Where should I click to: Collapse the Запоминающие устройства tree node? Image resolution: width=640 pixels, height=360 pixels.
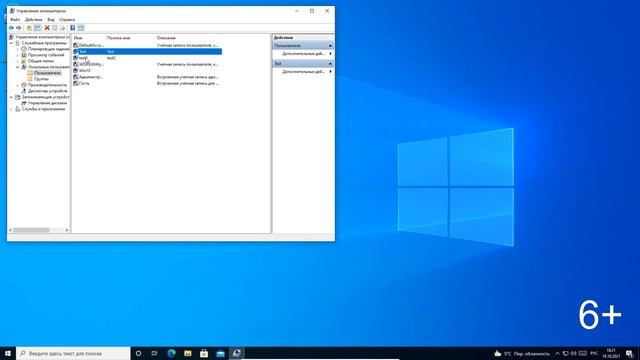11,97
